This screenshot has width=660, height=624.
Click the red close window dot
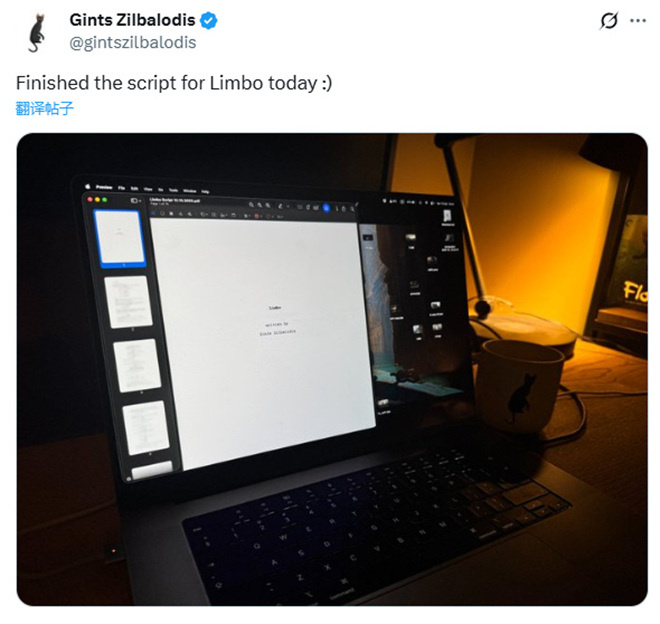[90, 200]
